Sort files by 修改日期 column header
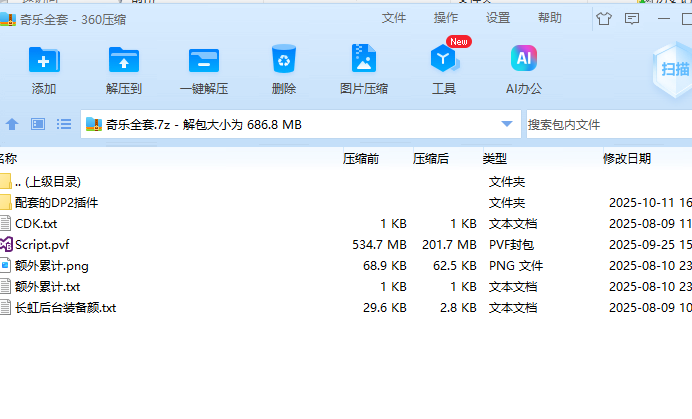 pyautogui.click(x=626, y=158)
